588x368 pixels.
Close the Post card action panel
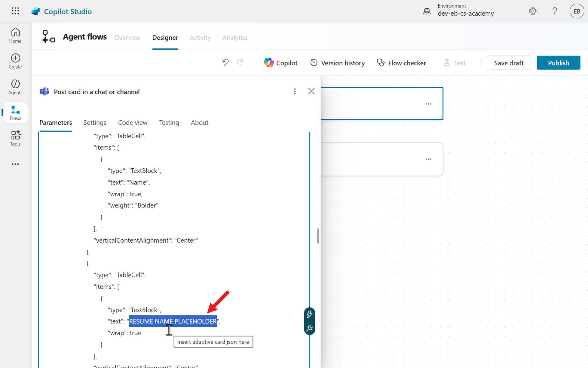click(x=311, y=91)
